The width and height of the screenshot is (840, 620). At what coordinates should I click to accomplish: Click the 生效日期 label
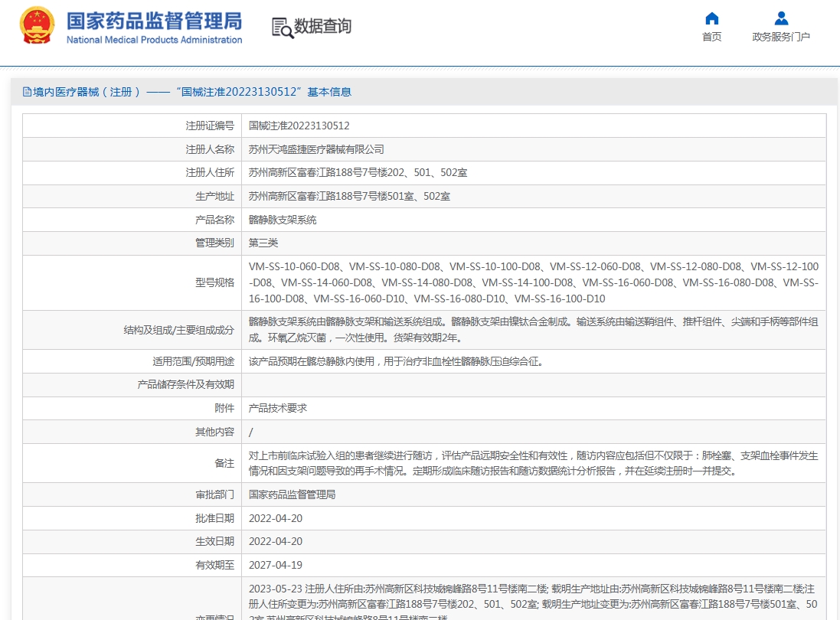215,541
